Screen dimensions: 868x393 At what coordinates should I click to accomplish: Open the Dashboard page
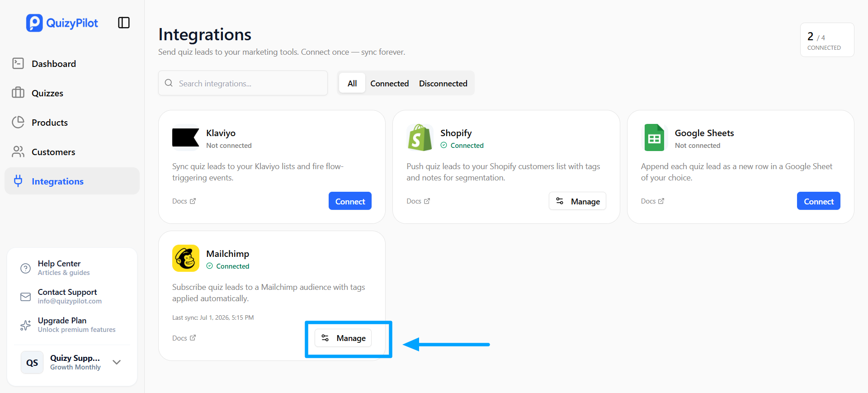click(x=72, y=64)
